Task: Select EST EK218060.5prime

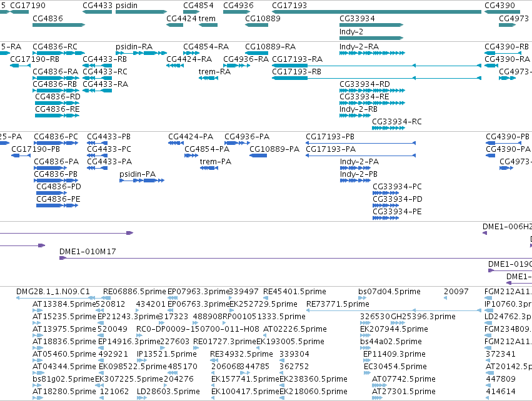Action: 313,392
